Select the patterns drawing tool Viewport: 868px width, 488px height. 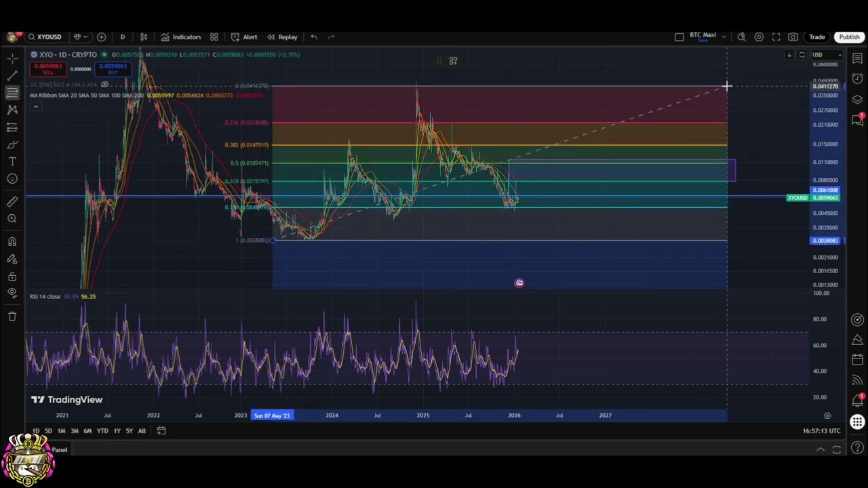point(12,110)
